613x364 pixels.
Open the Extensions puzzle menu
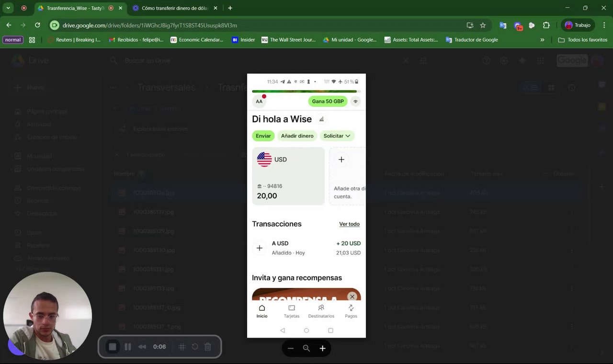[546, 25]
